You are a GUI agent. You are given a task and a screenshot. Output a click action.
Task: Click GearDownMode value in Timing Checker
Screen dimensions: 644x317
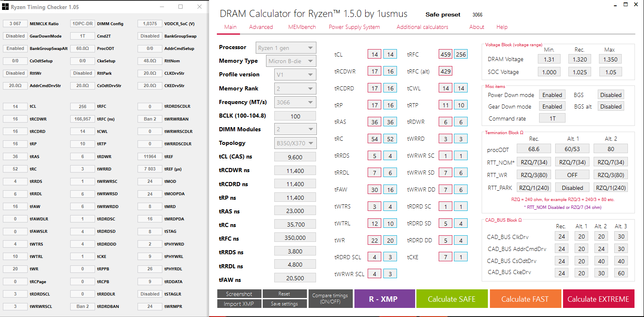(15, 36)
